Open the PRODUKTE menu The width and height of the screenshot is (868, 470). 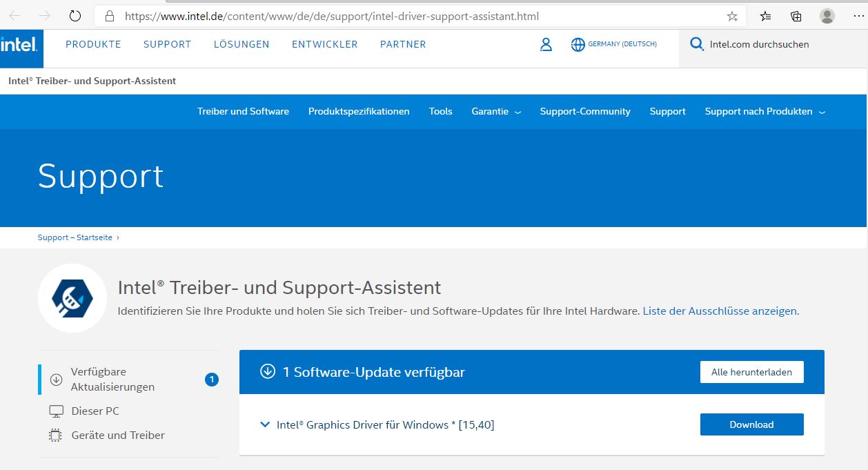click(93, 44)
